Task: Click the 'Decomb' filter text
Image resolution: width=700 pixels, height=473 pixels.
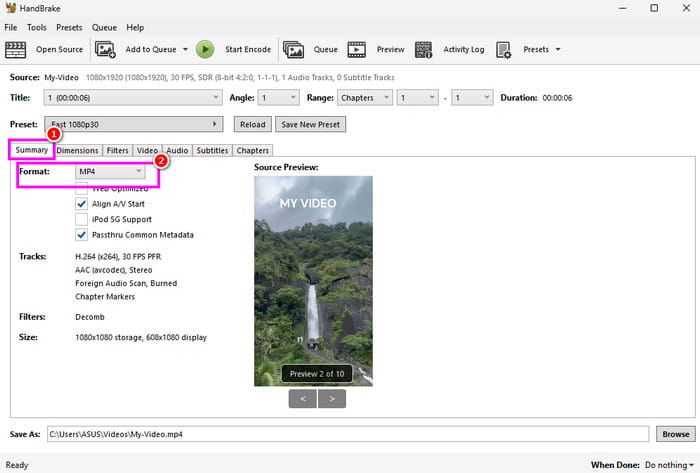Action: click(x=90, y=317)
